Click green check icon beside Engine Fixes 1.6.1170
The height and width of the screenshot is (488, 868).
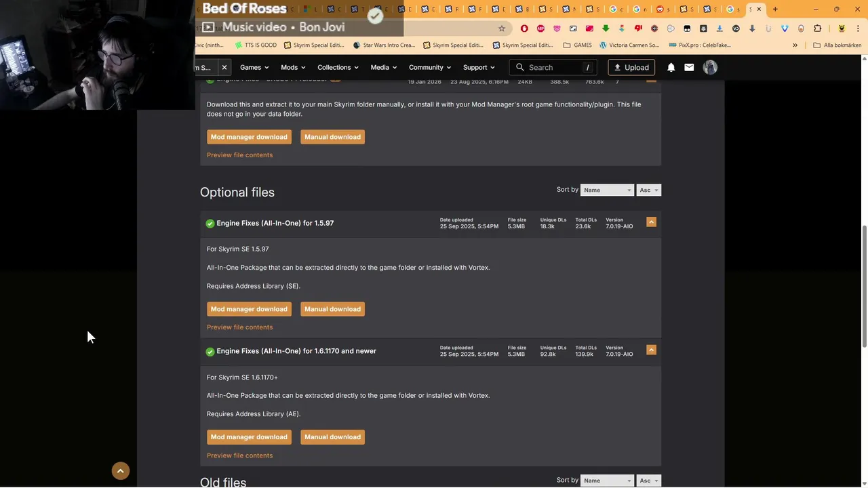click(x=210, y=351)
